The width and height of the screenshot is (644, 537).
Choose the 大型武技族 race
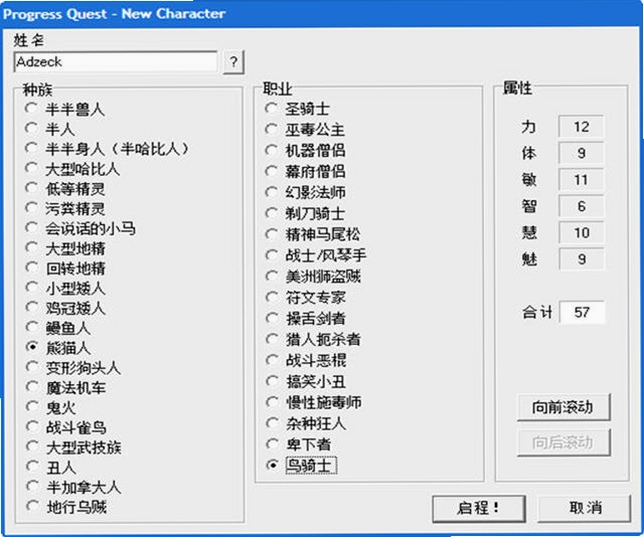[73, 447]
